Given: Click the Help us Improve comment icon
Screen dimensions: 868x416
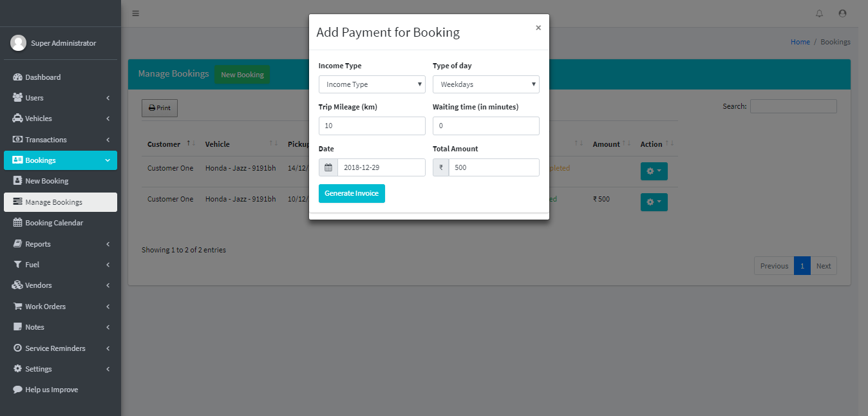Looking at the screenshot, I should tap(17, 390).
